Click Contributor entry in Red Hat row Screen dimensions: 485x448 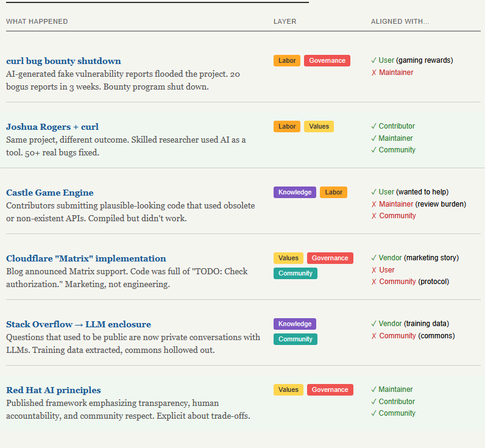(393, 402)
